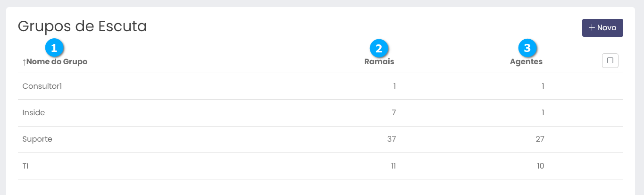Click the ascending sort arrow beside Nome do Grupo
The width and height of the screenshot is (644, 195).
pos(24,62)
